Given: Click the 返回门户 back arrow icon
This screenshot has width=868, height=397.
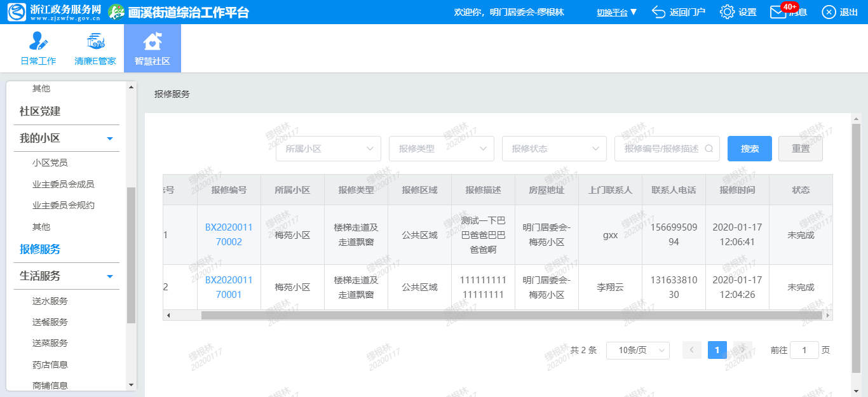Looking at the screenshot, I should coord(659,12).
